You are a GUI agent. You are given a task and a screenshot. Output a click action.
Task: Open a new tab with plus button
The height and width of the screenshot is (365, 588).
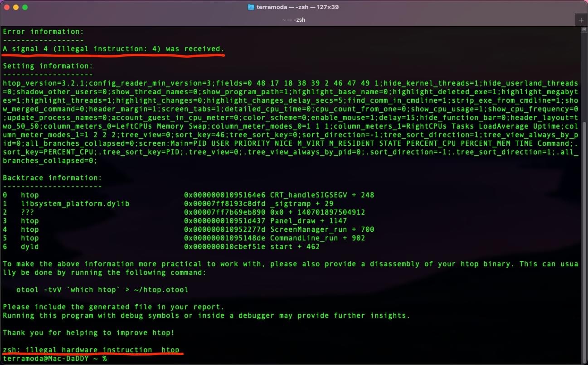click(582, 20)
